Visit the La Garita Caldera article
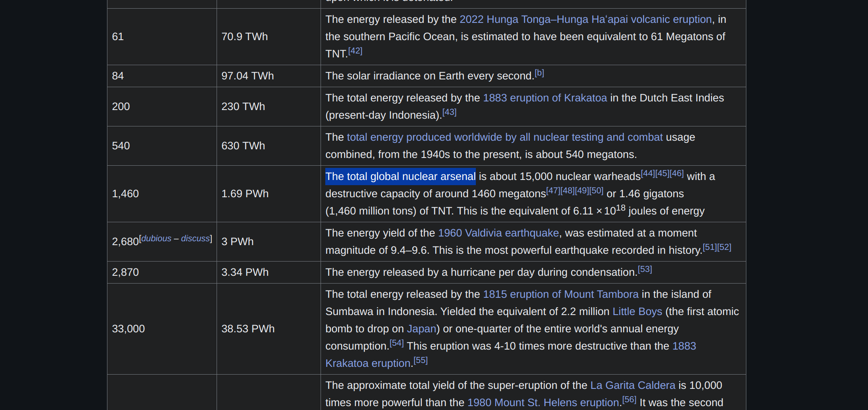 632,385
